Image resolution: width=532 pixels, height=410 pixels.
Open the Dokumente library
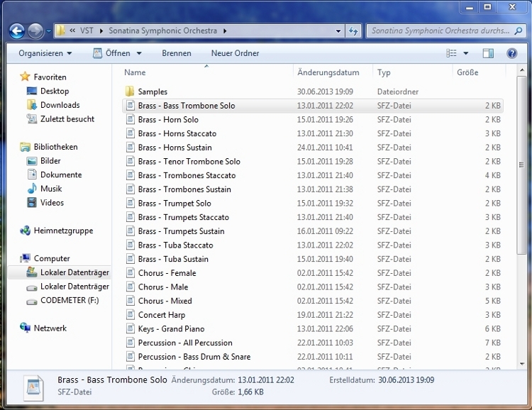click(x=61, y=174)
